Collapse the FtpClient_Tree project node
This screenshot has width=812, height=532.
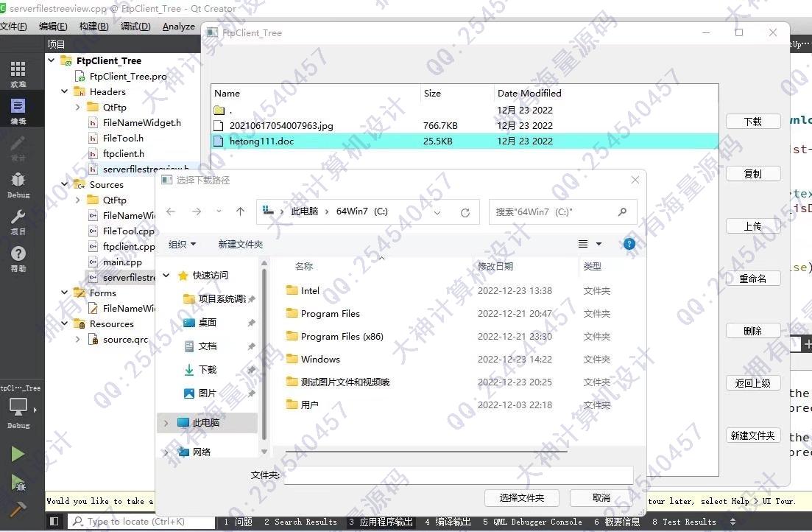pos(52,60)
